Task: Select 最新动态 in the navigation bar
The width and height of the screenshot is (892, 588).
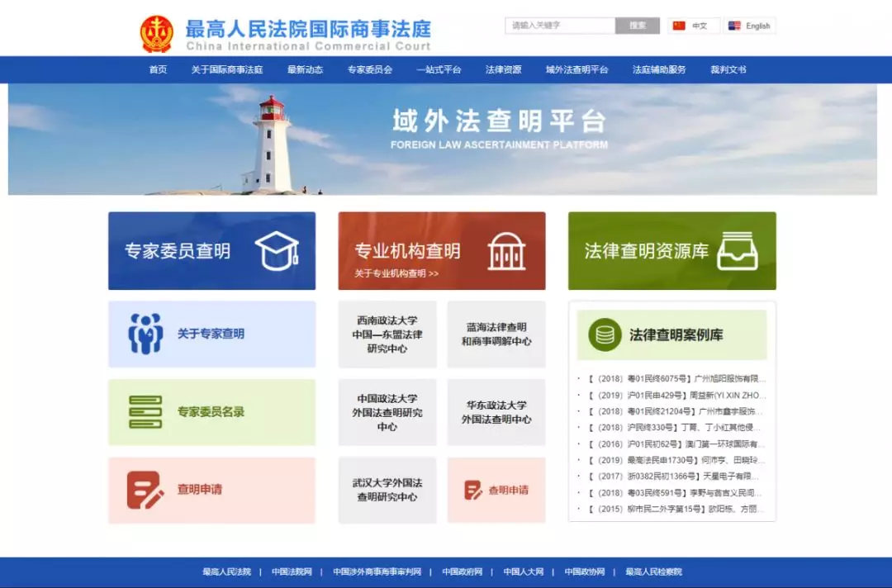Action: pyautogui.click(x=306, y=70)
